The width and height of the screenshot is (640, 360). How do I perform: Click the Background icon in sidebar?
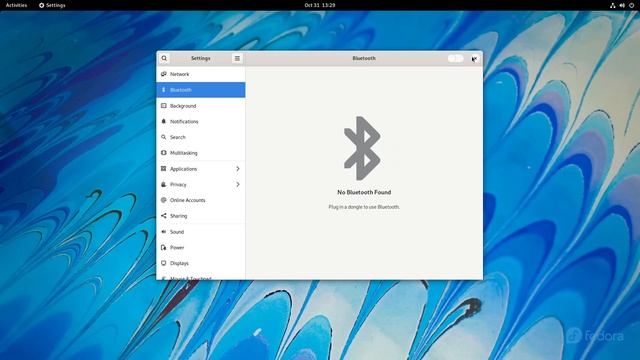pyautogui.click(x=164, y=106)
